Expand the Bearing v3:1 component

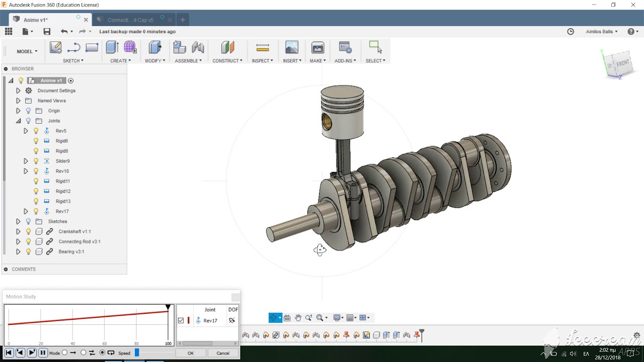pyautogui.click(x=18, y=251)
